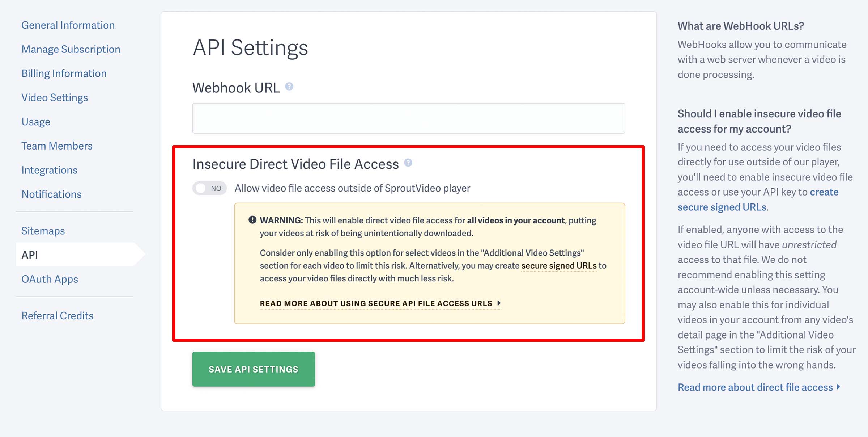Open the "secure signed URLs" link in warning
The image size is (868, 437).
pyautogui.click(x=558, y=265)
